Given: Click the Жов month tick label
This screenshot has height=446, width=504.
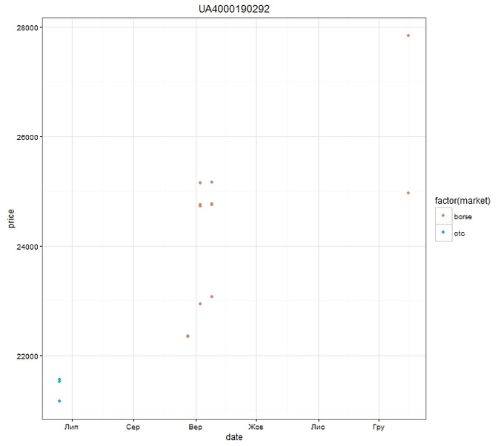Looking at the screenshot, I should click(256, 427).
